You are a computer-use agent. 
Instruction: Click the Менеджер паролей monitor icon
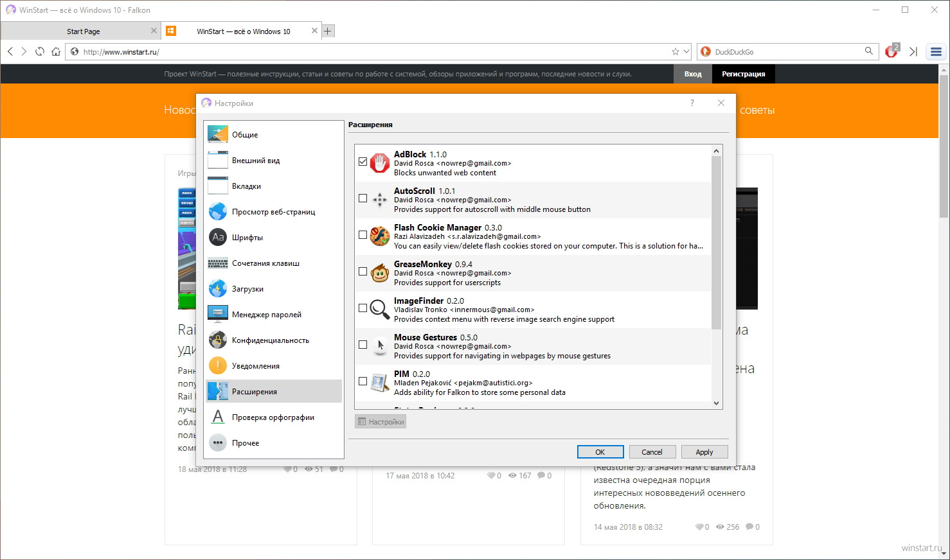(x=218, y=314)
